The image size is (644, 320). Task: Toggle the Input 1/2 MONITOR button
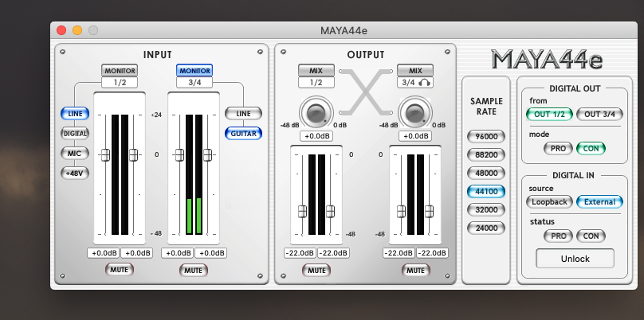[120, 71]
